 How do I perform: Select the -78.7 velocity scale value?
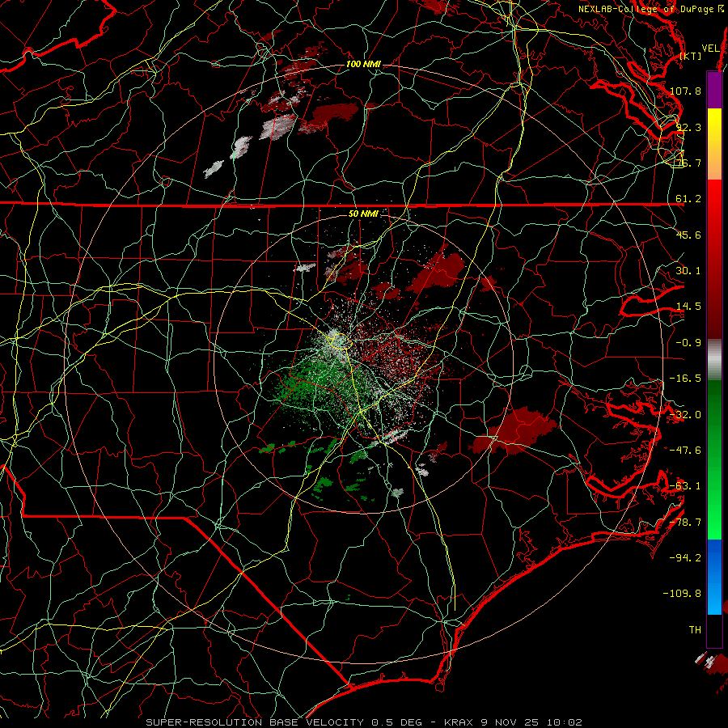tap(685, 523)
